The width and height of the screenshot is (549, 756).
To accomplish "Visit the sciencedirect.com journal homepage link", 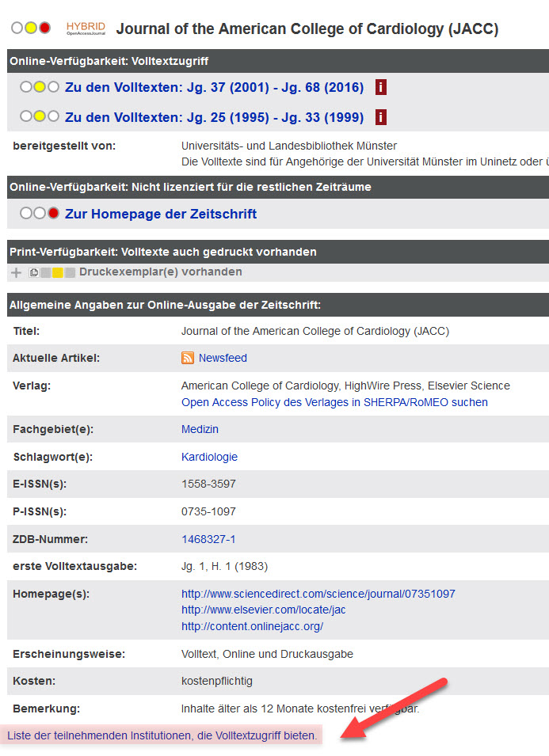I will pos(318,594).
